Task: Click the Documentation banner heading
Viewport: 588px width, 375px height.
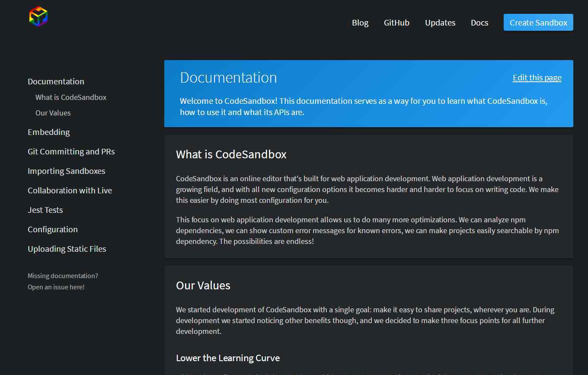Action: pyautogui.click(x=228, y=77)
